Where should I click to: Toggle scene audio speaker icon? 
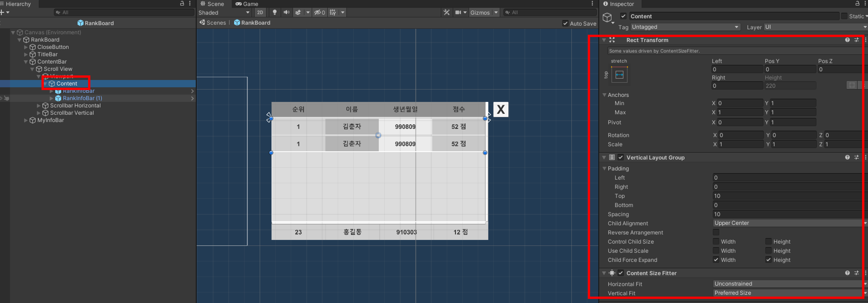286,13
